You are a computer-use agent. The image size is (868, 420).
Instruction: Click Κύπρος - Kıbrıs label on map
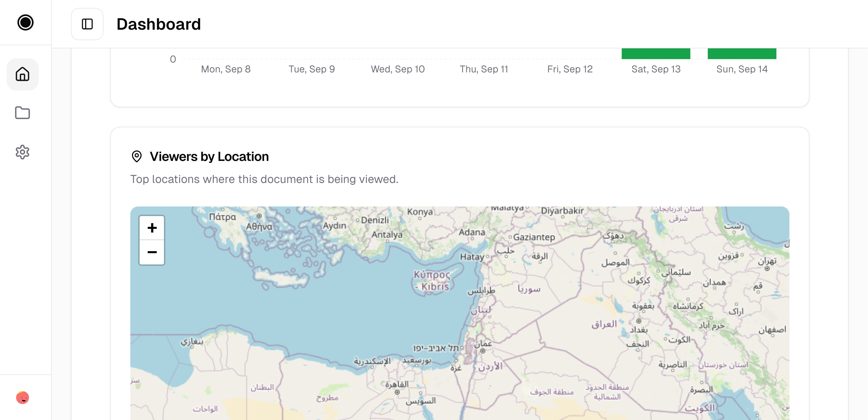tap(432, 281)
